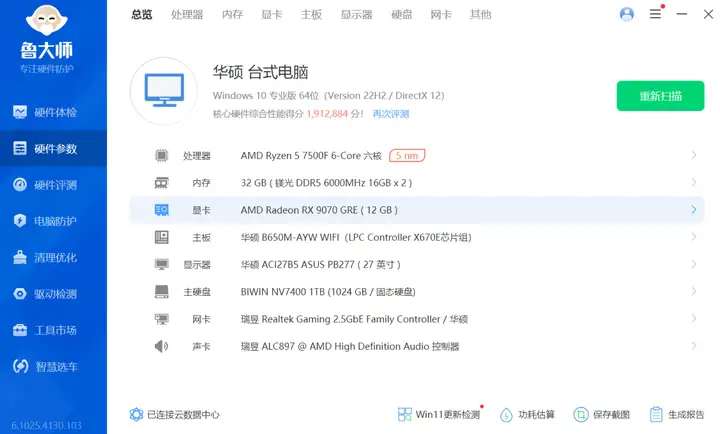Image resolution: width=720 pixels, height=434 pixels.
Task: Click the Windows 10 version info line
Action: point(328,96)
